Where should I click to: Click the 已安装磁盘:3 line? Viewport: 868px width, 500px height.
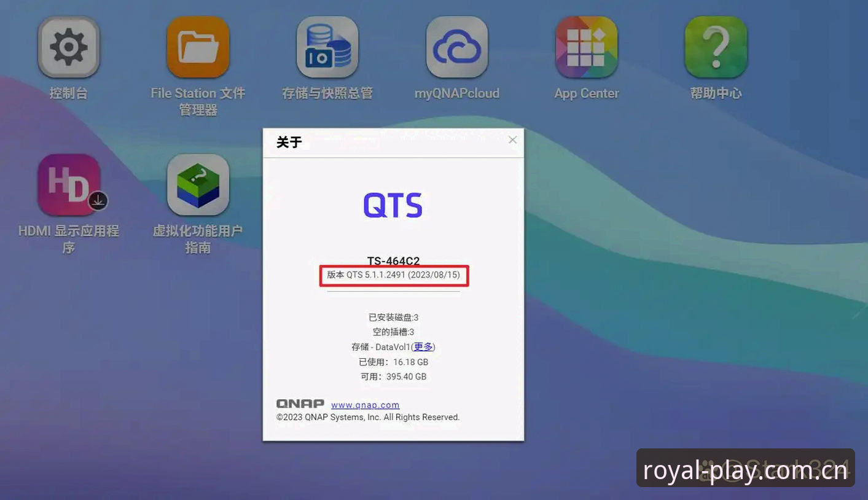click(x=393, y=318)
